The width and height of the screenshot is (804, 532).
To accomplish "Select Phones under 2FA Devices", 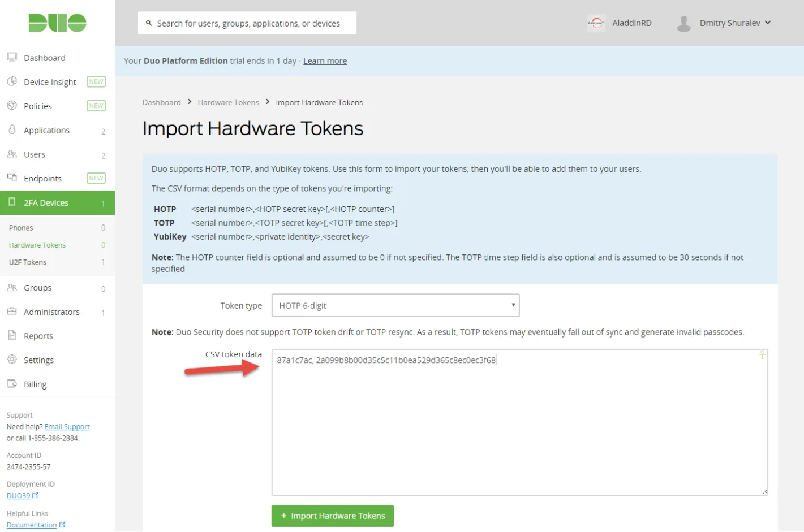I will [21, 228].
